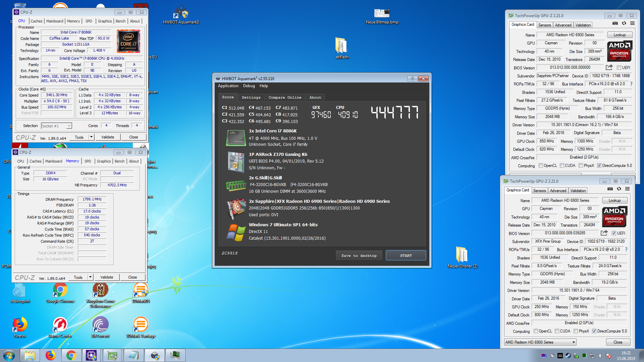Click the START button in Aquamark

[x=406, y=255]
